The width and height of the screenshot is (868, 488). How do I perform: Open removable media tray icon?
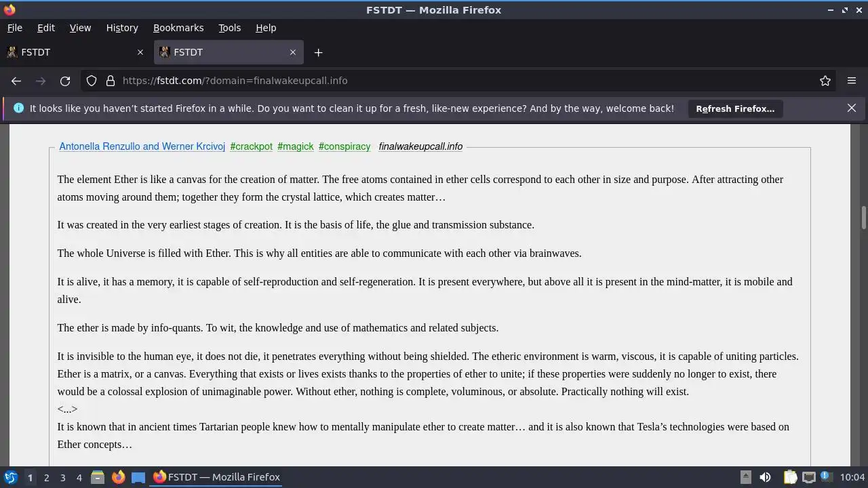pyautogui.click(x=745, y=477)
